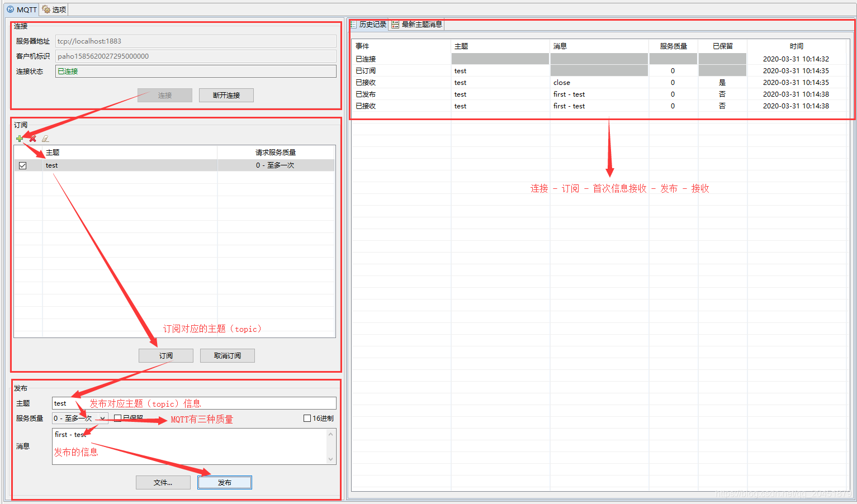Click the 历史记录 tab's list icon
857x504 pixels.
pyautogui.click(x=353, y=24)
